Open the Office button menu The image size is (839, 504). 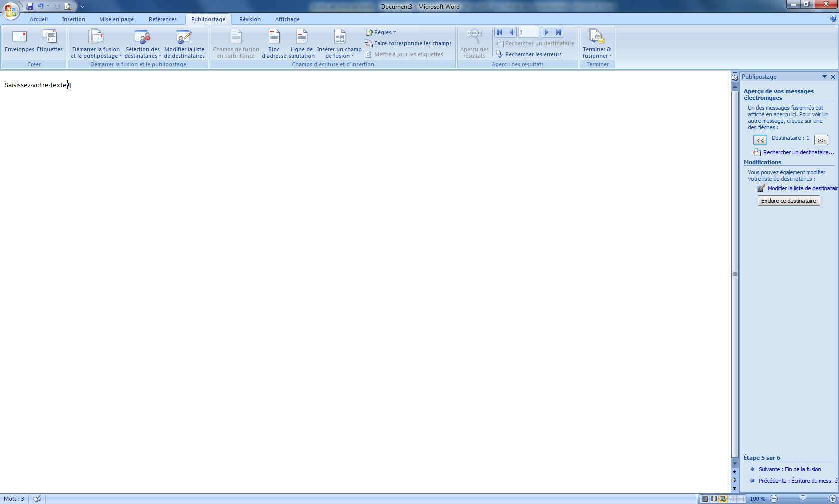tap(10, 10)
